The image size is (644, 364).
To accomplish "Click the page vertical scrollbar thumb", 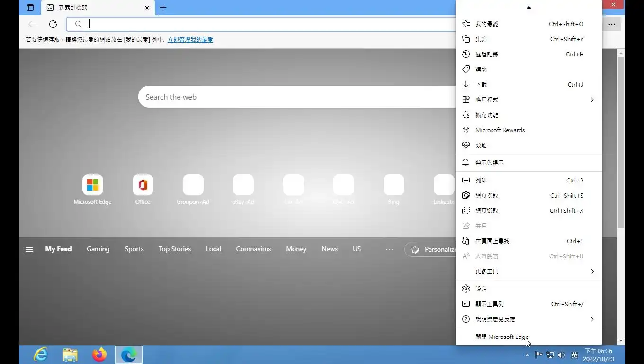I will pos(621,142).
